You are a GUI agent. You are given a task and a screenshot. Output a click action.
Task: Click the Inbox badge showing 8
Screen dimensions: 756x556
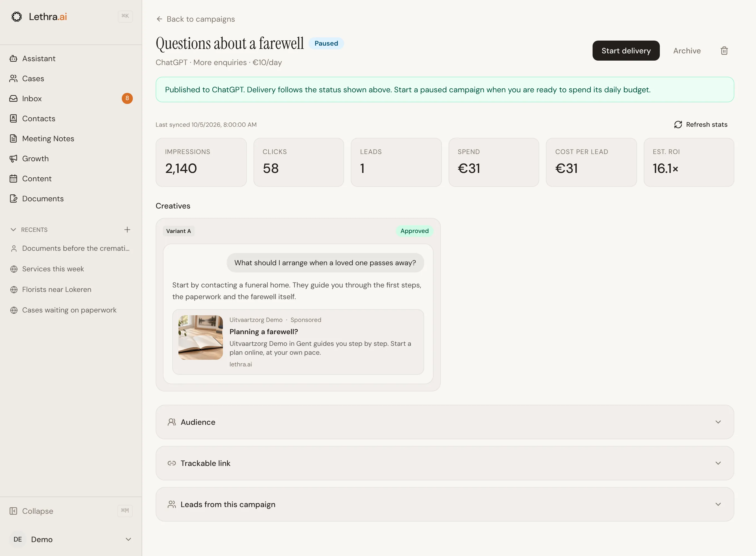127,98
